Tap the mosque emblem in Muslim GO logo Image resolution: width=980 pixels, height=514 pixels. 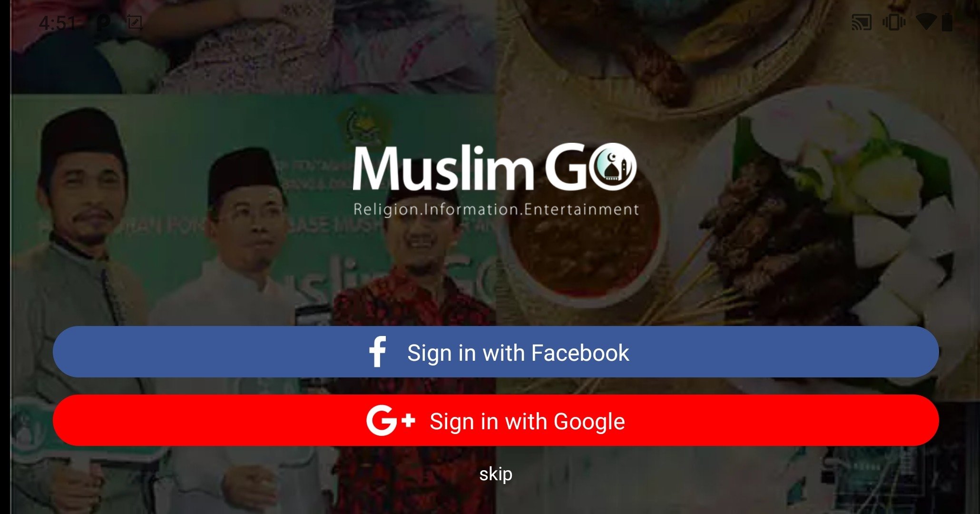coord(613,167)
